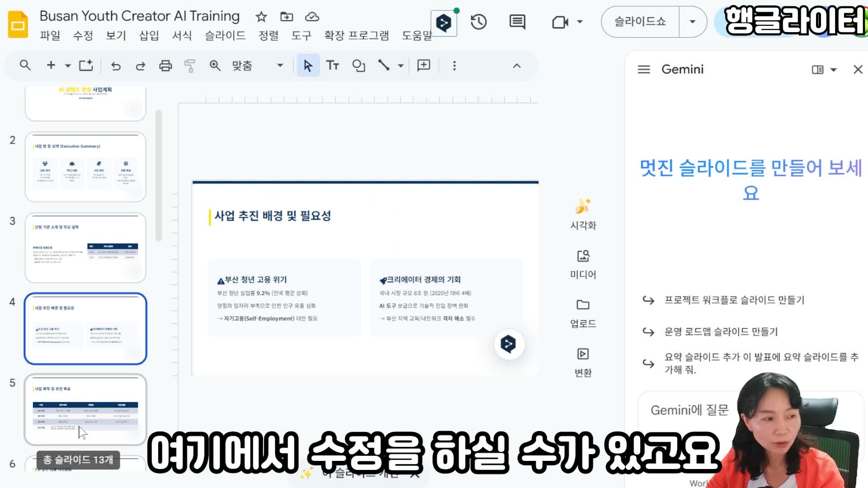
Task: Expand video call options arrow
Action: [580, 22]
